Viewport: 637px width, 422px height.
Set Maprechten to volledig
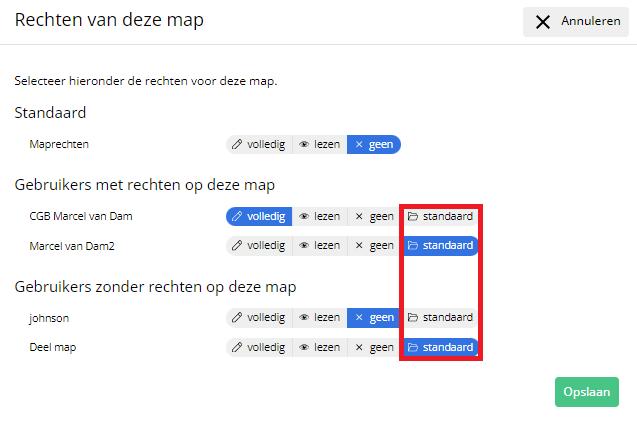tap(259, 144)
